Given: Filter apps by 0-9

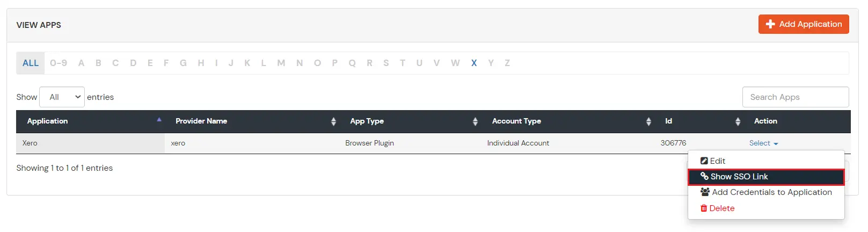Looking at the screenshot, I should (59, 63).
